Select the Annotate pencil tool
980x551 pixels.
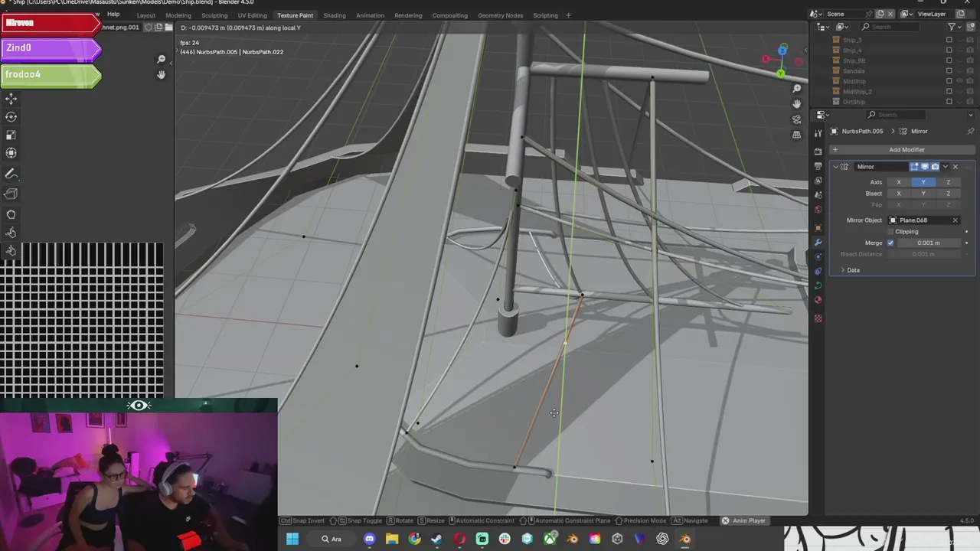tap(11, 174)
